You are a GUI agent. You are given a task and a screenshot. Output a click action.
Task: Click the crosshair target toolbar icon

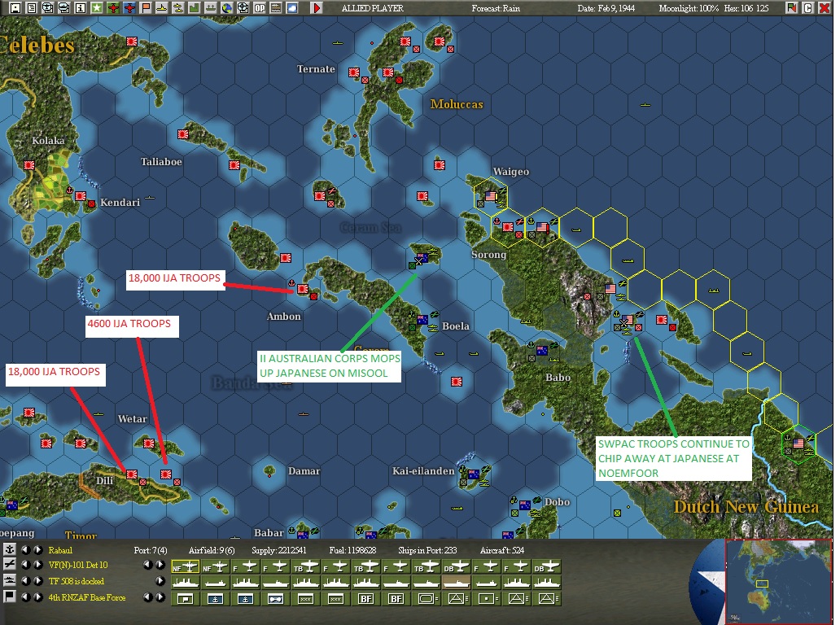(x=243, y=8)
